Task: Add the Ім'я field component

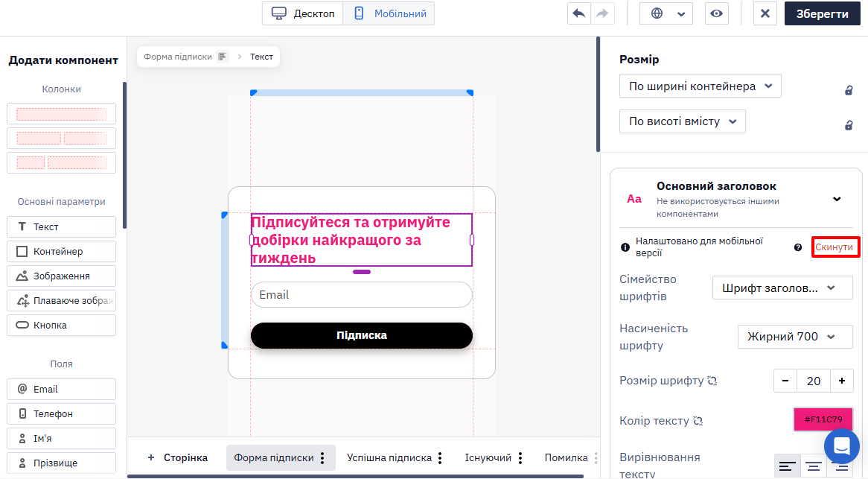Action: click(x=62, y=439)
